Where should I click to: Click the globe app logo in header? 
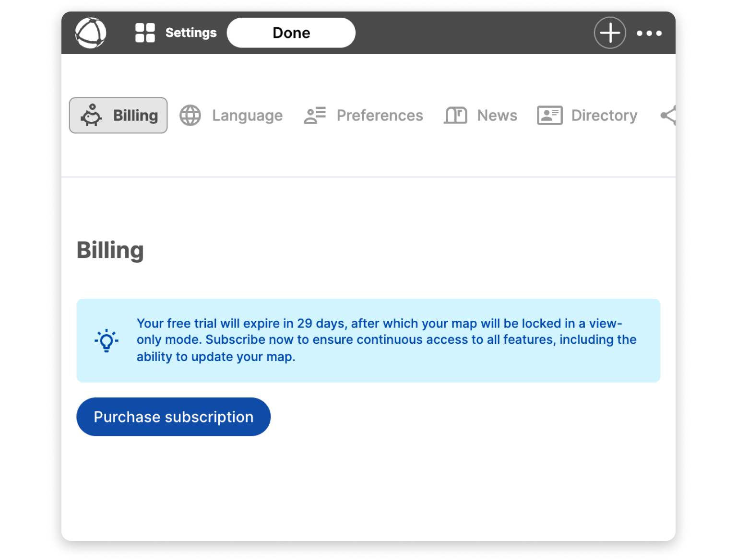91,33
